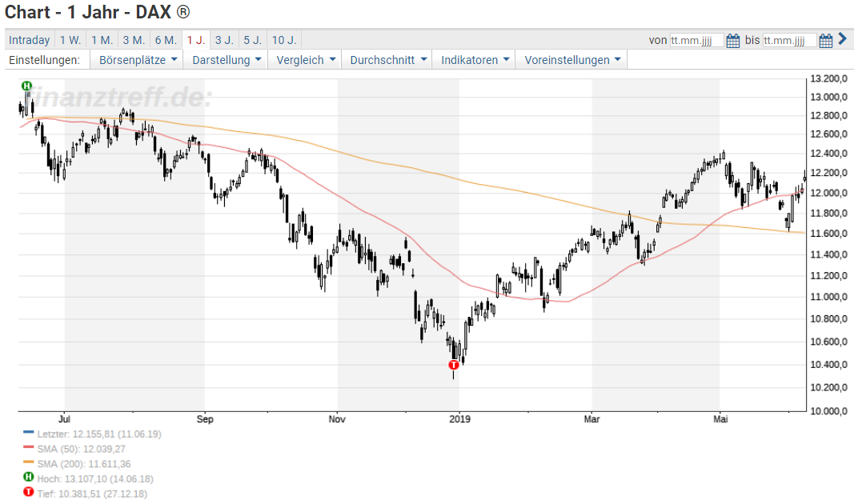Open the Börsenplätze dropdown
This screenshot has height=504, width=854.
point(137,60)
